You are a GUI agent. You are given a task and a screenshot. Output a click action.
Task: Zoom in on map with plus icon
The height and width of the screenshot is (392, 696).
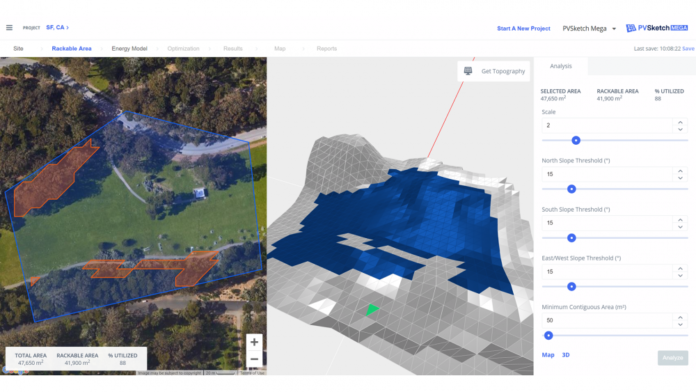point(254,342)
